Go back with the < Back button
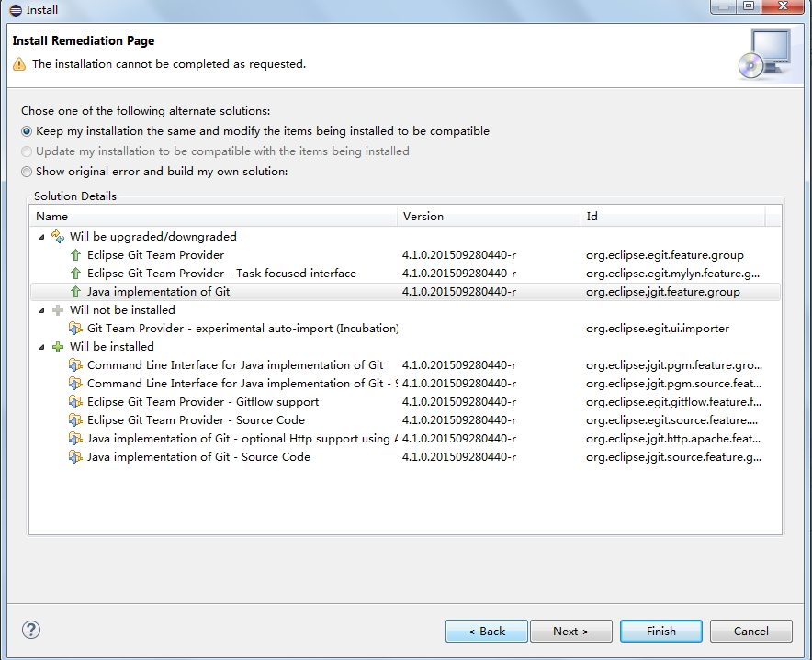812x660 pixels. (486, 631)
